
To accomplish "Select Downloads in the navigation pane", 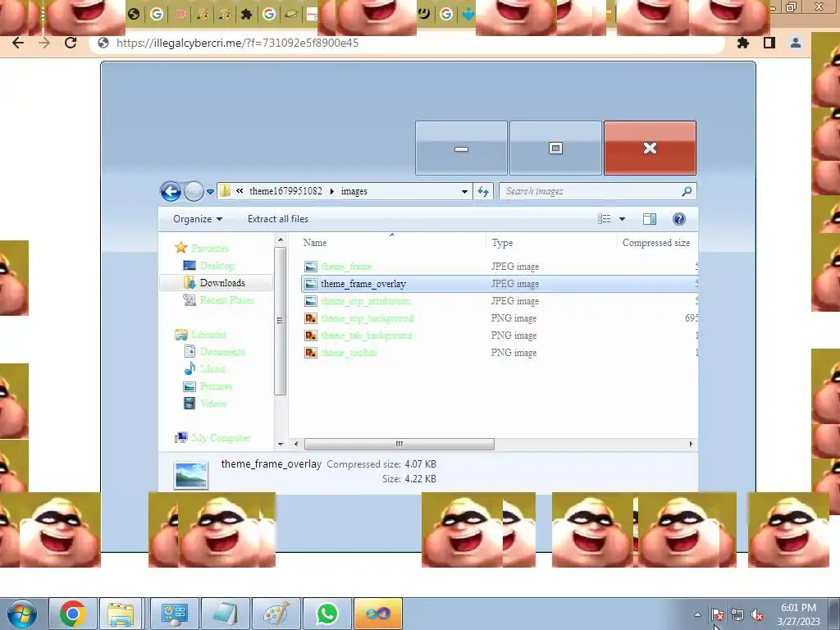I will (x=217, y=283).
